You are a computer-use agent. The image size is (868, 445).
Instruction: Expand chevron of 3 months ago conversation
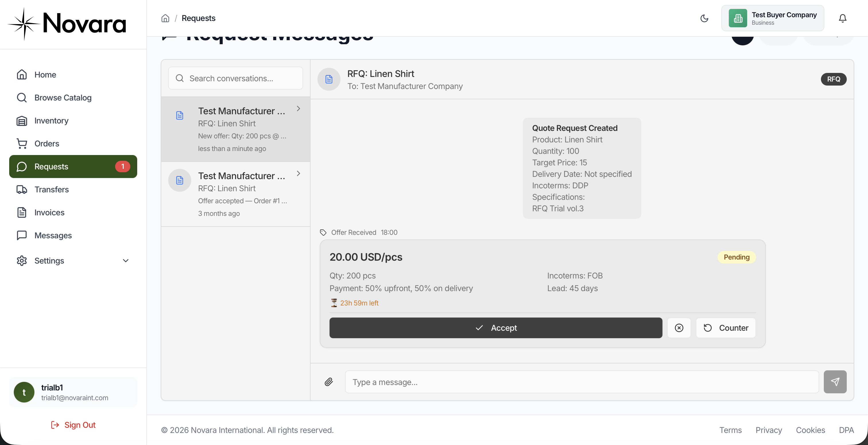point(298,173)
